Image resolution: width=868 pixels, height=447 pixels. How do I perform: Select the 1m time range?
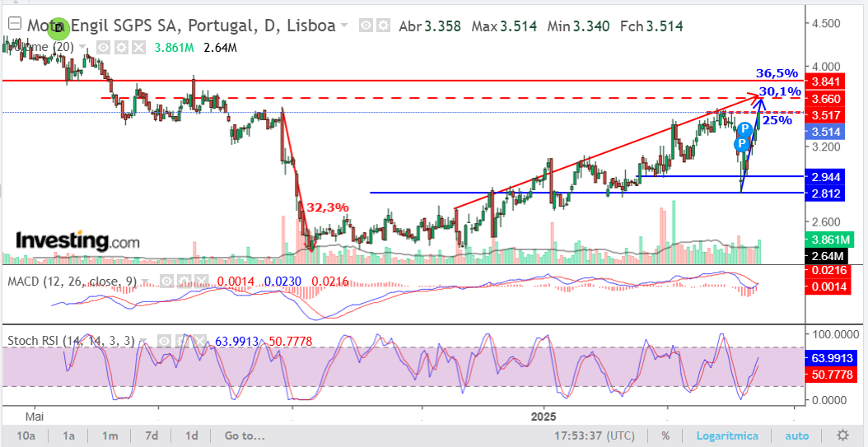tap(110, 435)
